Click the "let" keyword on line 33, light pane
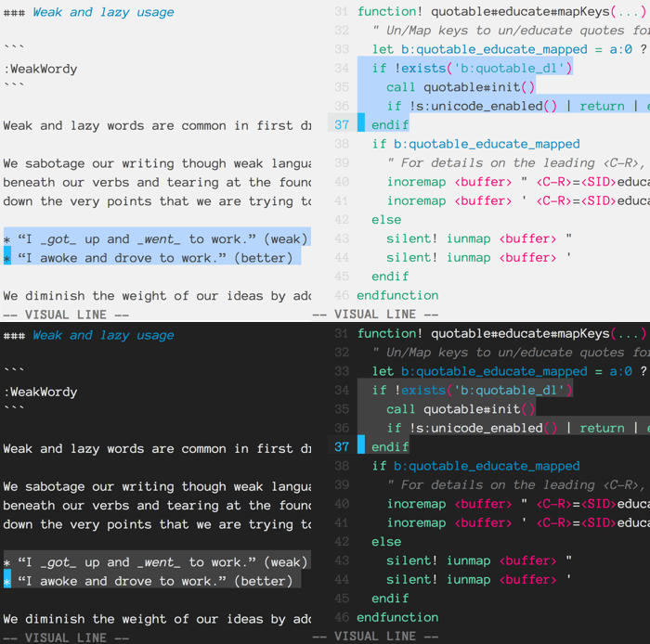The width and height of the screenshot is (650, 644). click(383, 49)
